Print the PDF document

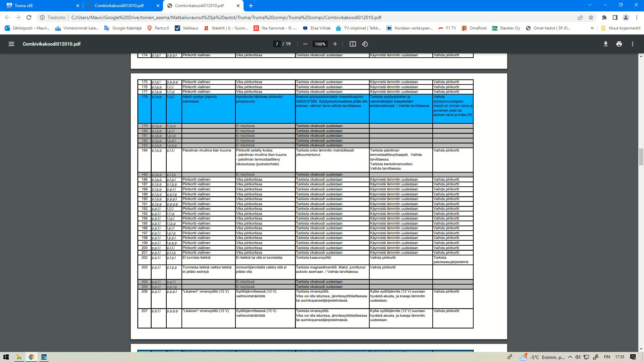click(619, 44)
